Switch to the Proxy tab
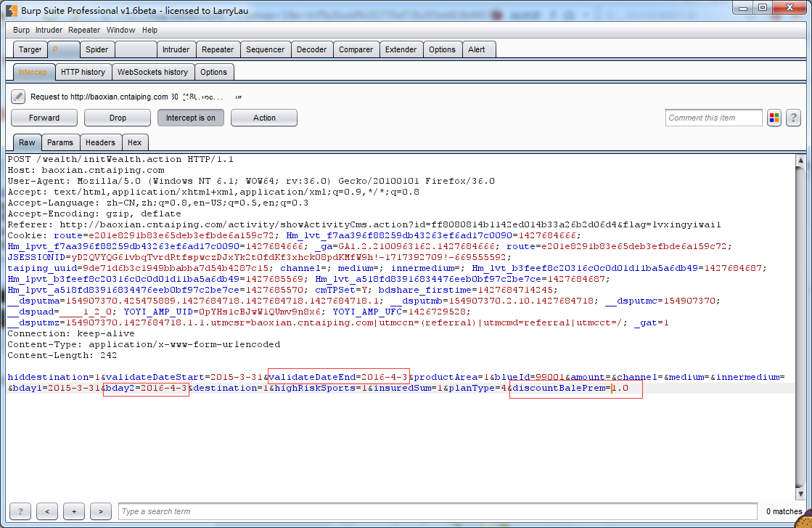812x528 pixels. click(x=64, y=49)
